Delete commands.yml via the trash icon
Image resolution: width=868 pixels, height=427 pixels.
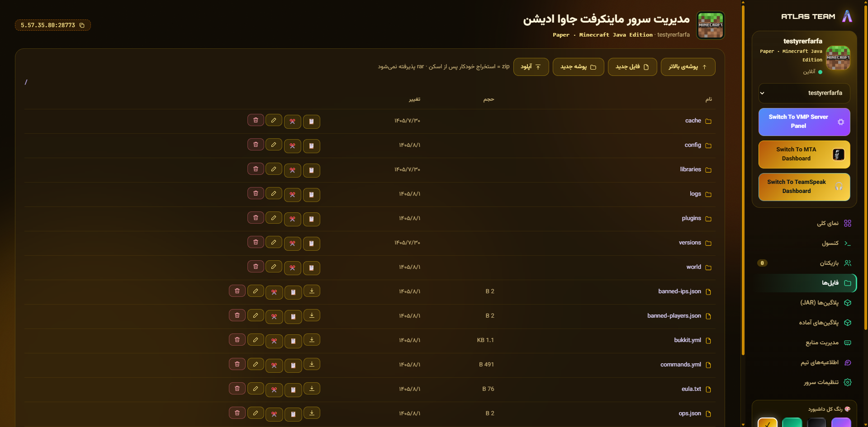point(237,364)
